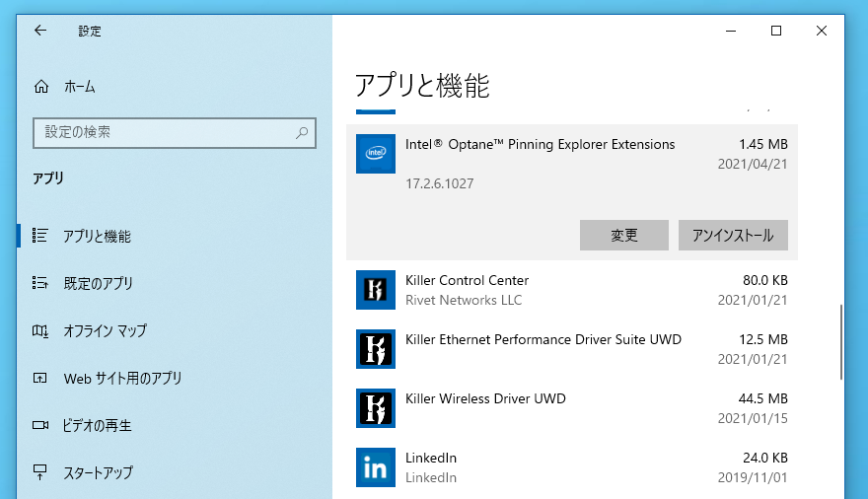
Task: Click the アプリと機能 list icon
Action: tap(39, 236)
